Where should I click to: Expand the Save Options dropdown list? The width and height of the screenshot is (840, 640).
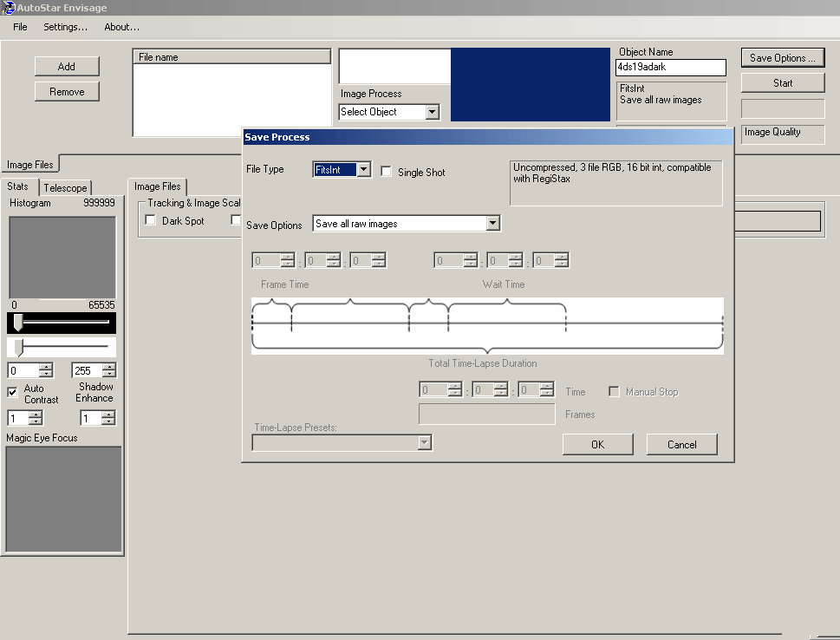[492, 224]
